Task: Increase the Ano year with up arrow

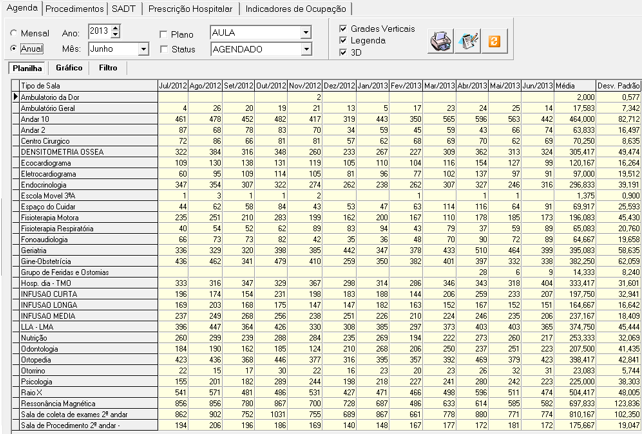Action: (116, 28)
